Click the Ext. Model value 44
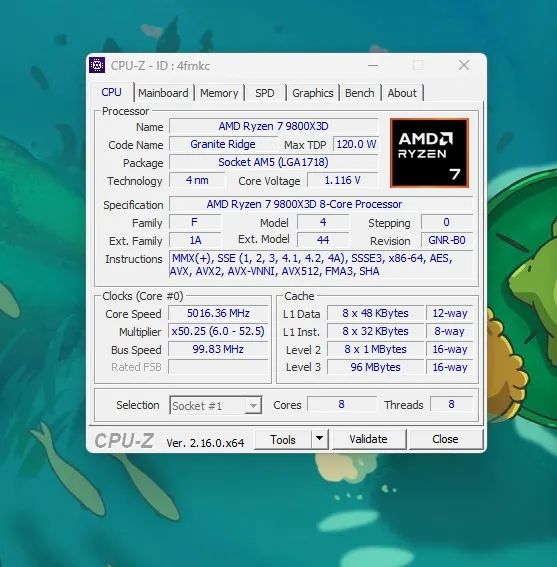Screen dimensions: 557x567 [x=323, y=240]
